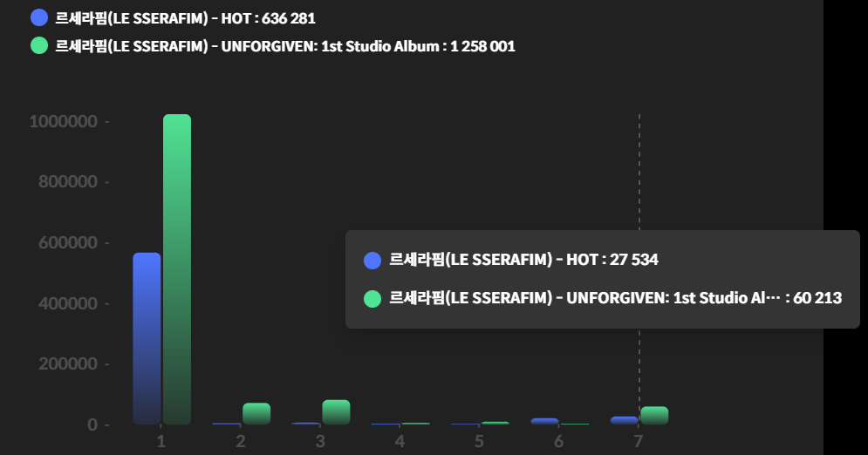This screenshot has width=868, height=455.
Task: Click x-axis label 1
Action: click(161, 441)
